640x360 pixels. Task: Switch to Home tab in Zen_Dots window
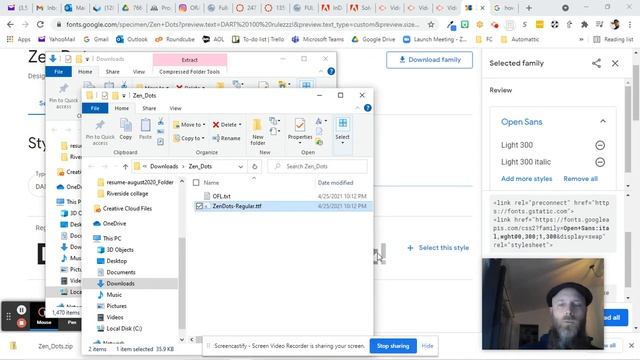[122, 108]
